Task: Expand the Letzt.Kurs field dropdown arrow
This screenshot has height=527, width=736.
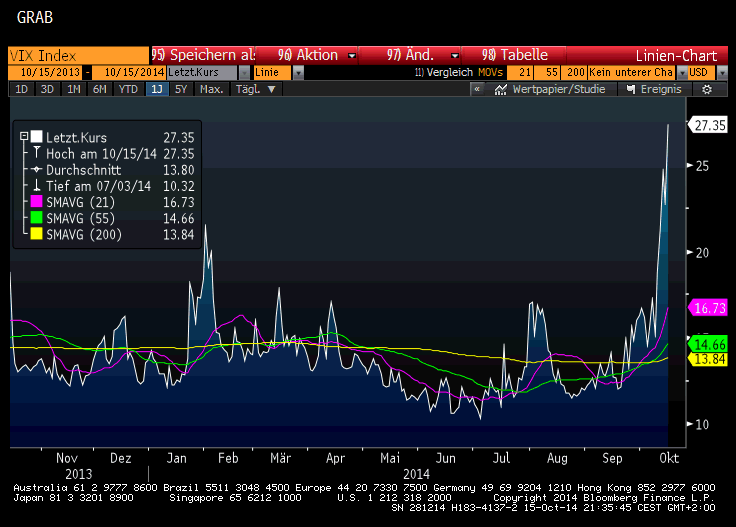Action: pyautogui.click(x=245, y=73)
